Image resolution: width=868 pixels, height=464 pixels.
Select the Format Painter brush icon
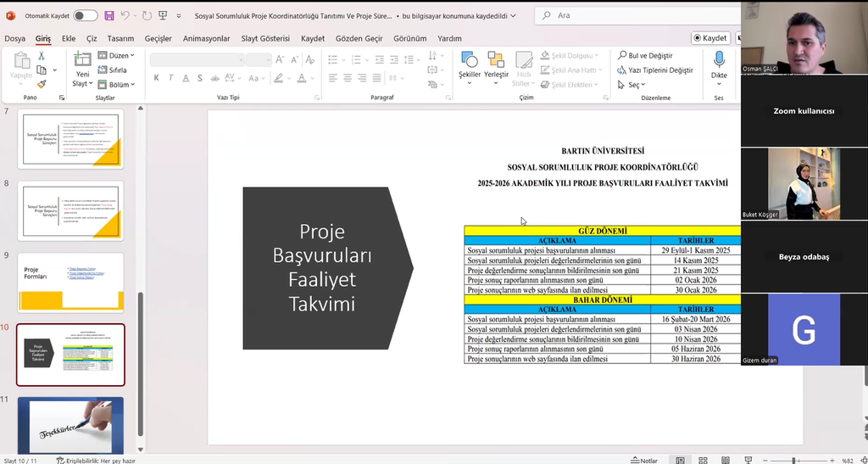(40, 84)
